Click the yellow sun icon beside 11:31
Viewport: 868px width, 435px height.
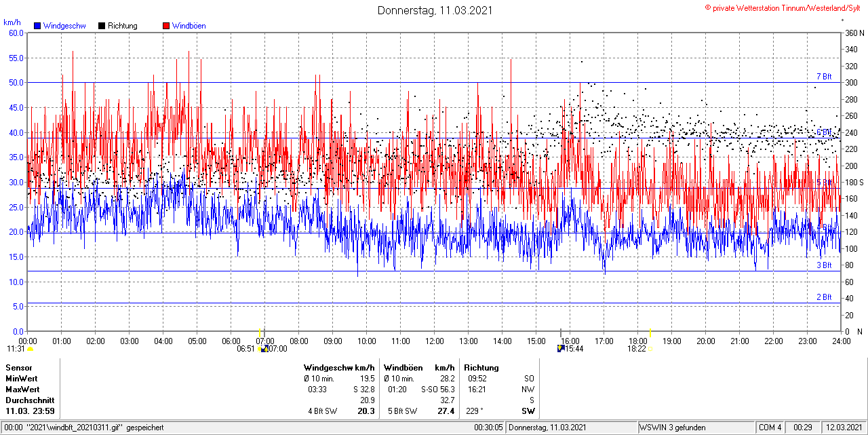30,349
